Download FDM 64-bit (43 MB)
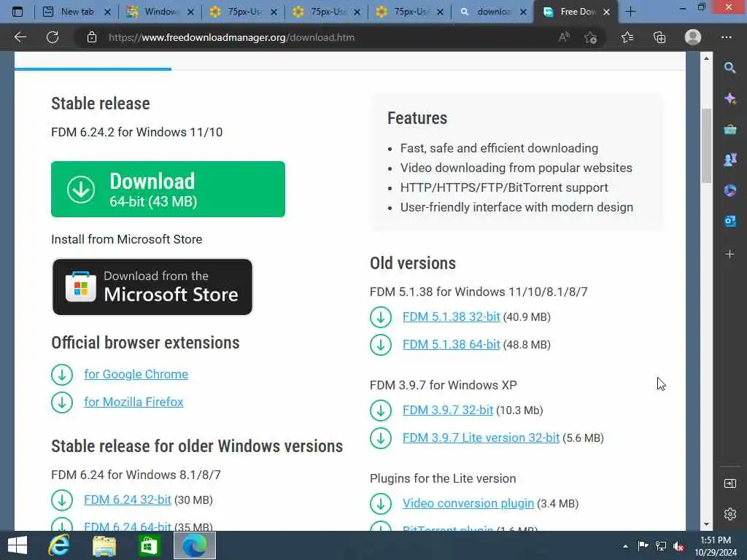Screen dimensions: 747x560 [x=169, y=189]
